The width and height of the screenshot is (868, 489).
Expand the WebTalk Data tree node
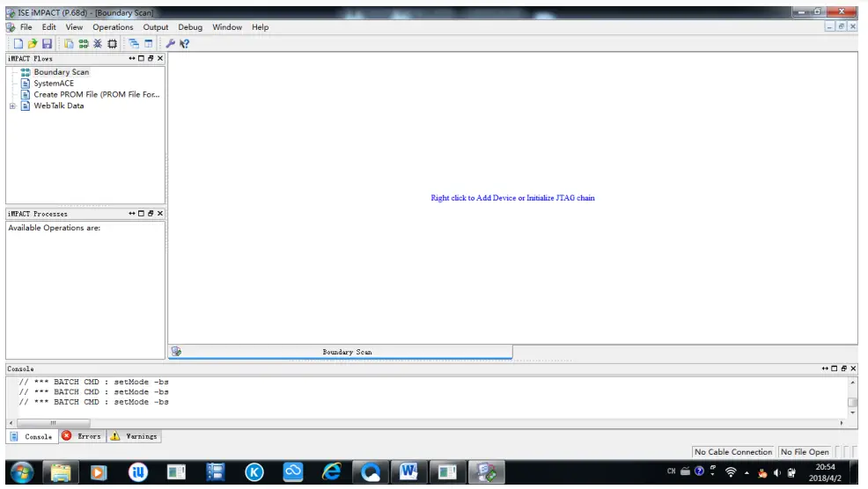point(12,106)
